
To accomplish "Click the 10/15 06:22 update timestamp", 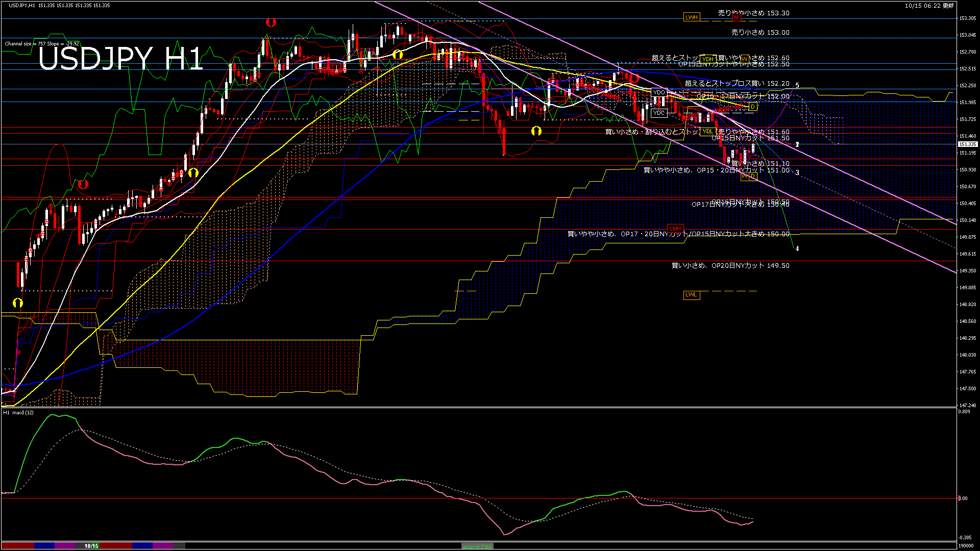I will tap(929, 6).
